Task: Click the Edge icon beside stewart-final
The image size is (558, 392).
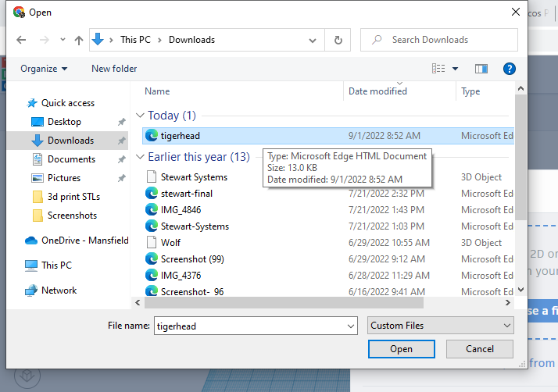Action: 152,193
